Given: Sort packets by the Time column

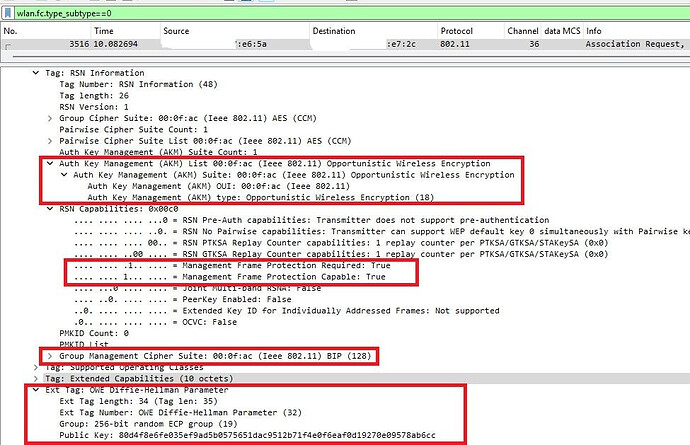Looking at the screenshot, I should pyautogui.click(x=126, y=31).
